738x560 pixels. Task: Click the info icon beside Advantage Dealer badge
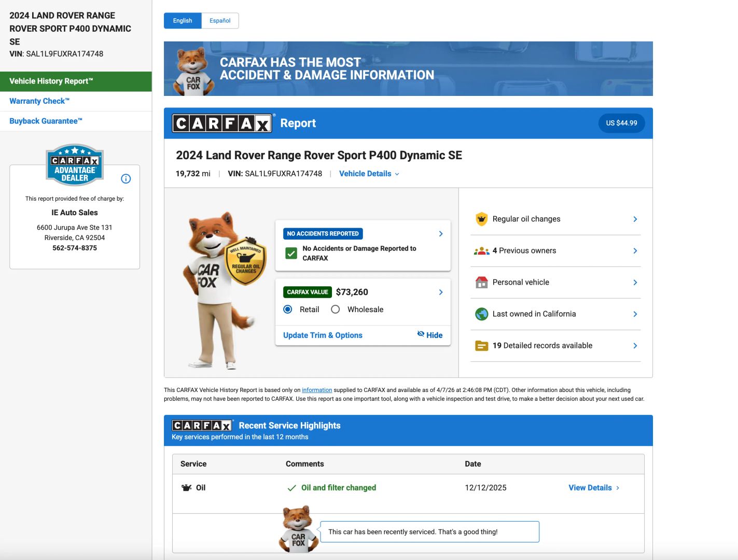[x=126, y=179]
